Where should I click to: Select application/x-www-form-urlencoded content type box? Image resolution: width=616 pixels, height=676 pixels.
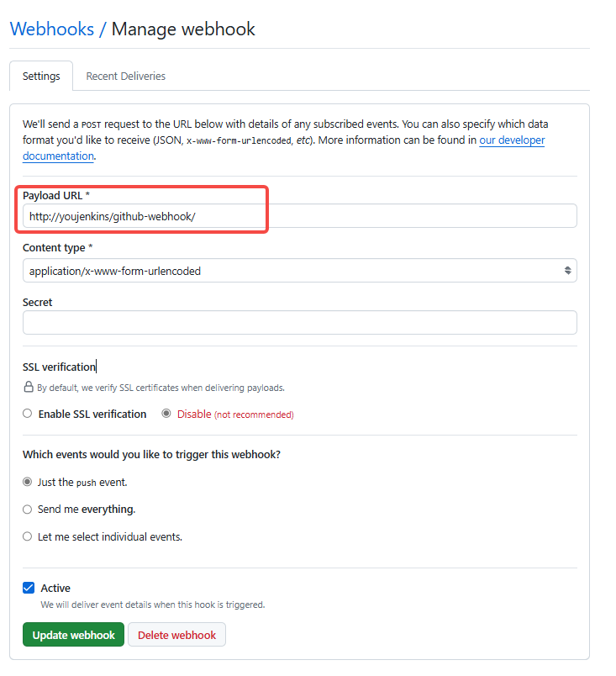(x=299, y=270)
